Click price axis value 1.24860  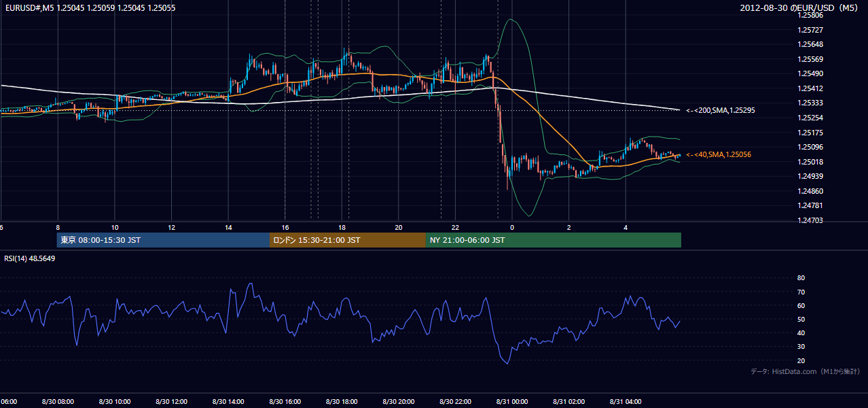(810, 191)
